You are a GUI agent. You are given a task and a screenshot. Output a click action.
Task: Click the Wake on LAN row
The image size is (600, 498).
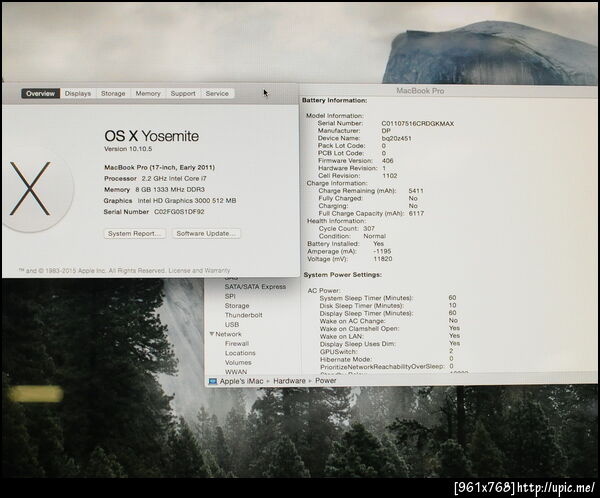point(390,336)
